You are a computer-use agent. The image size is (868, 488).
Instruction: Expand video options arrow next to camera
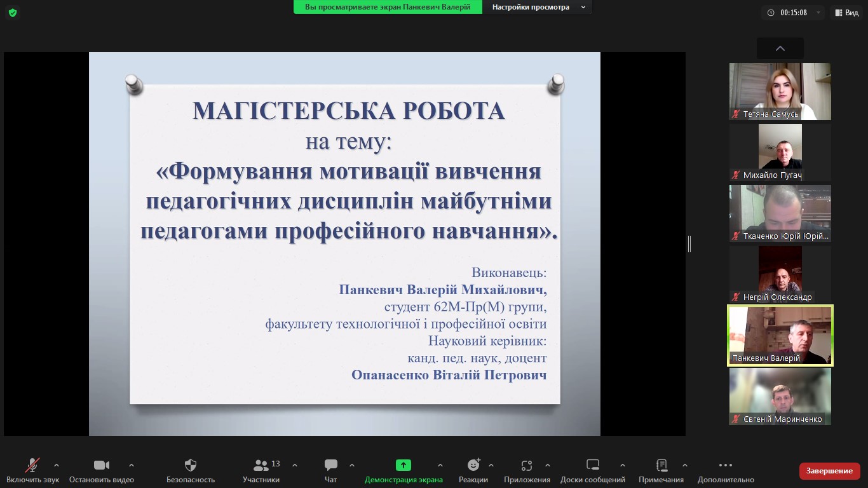(132, 465)
